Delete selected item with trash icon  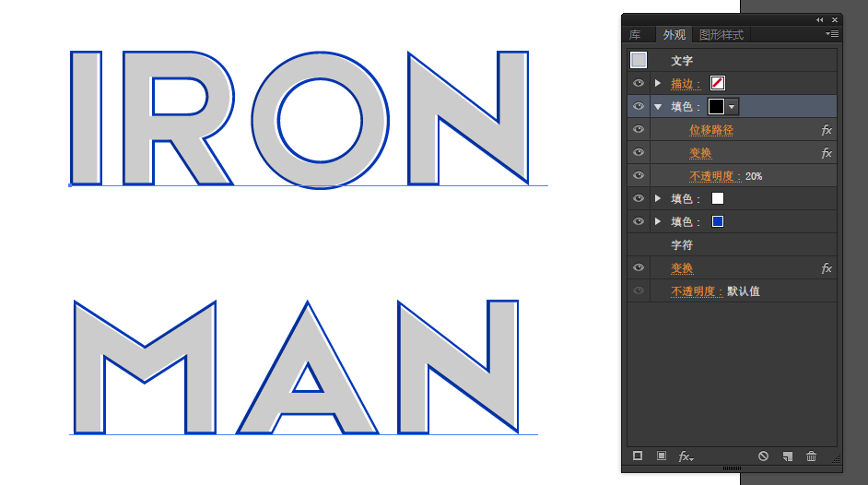(811, 456)
